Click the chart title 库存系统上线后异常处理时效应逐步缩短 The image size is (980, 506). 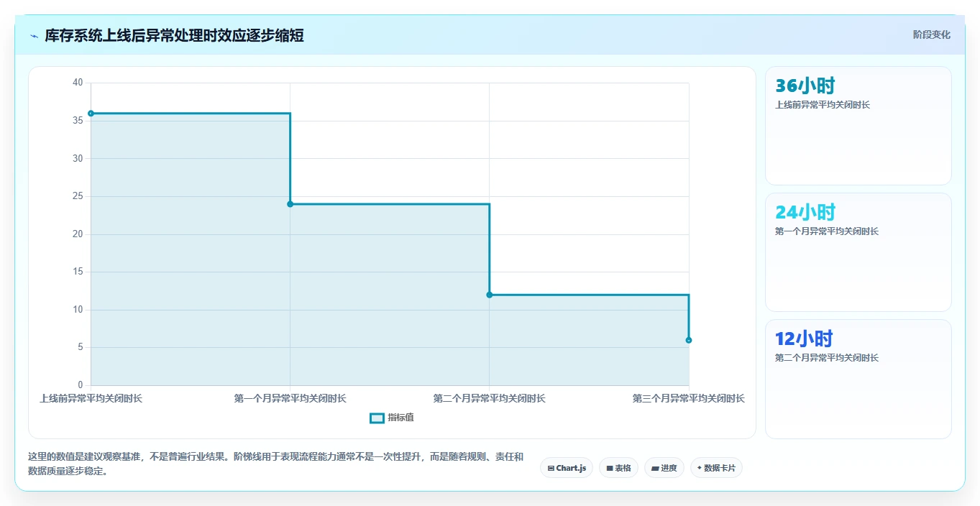click(174, 35)
